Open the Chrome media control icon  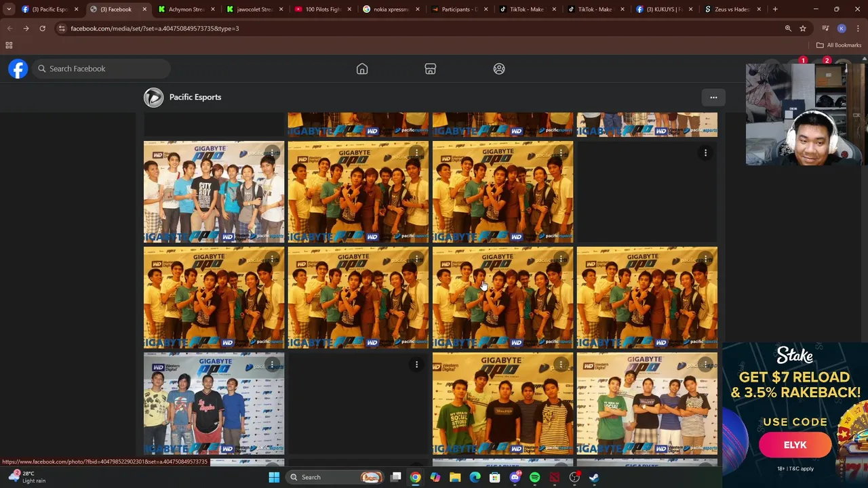coord(825,28)
